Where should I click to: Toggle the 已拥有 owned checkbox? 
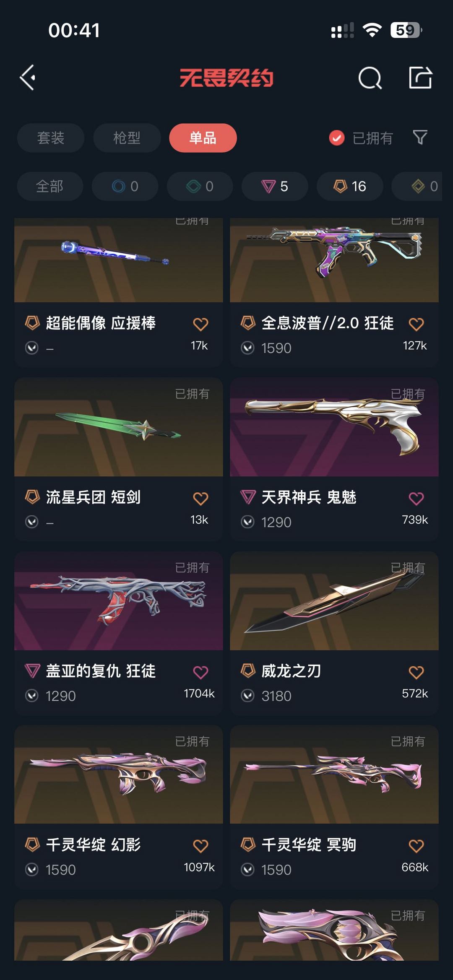[x=337, y=138]
